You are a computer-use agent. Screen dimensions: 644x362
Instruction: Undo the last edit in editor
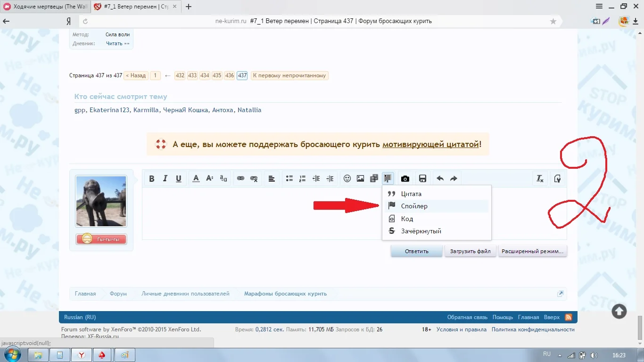tap(440, 179)
